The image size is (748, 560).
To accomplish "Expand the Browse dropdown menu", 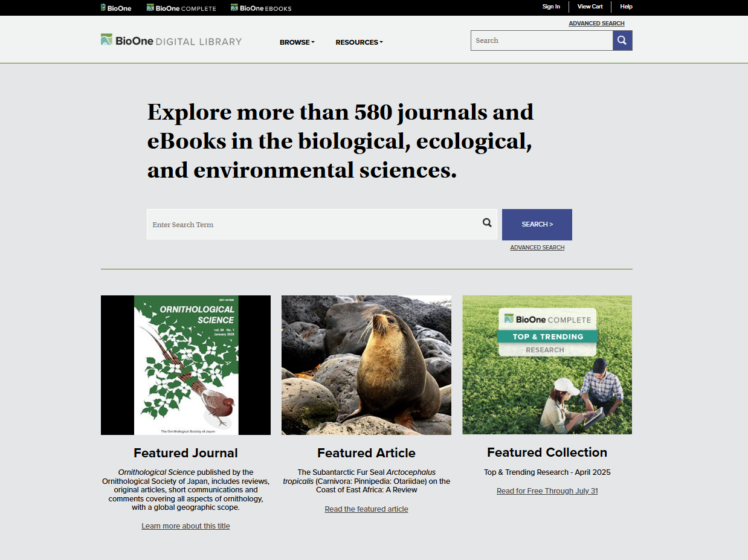I will click(297, 42).
